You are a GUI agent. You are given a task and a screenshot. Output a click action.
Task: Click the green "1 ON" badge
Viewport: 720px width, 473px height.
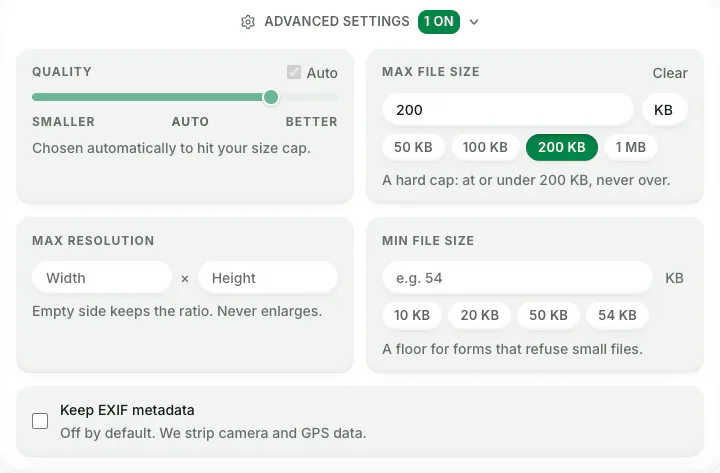coord(439,22)
